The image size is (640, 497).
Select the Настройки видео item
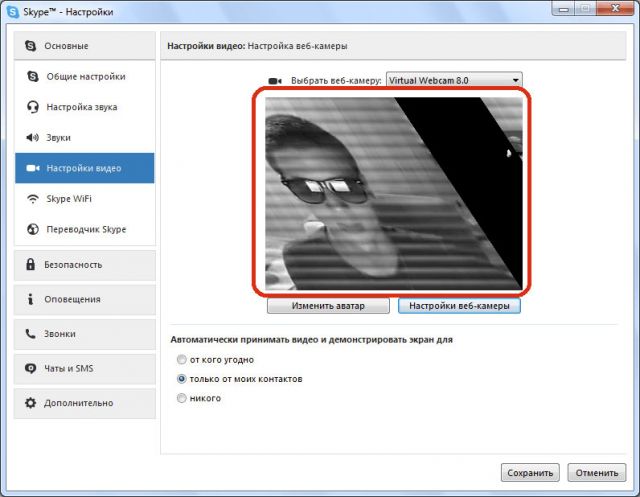[85, 168]
